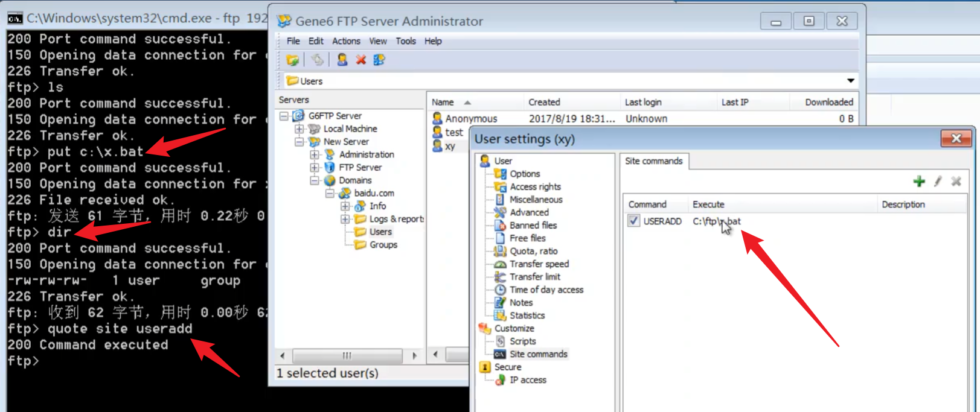The width and height of the screenshot is (980, 412).
Task: Expand the Logs & reports node
Action: [x=345, y=219]
